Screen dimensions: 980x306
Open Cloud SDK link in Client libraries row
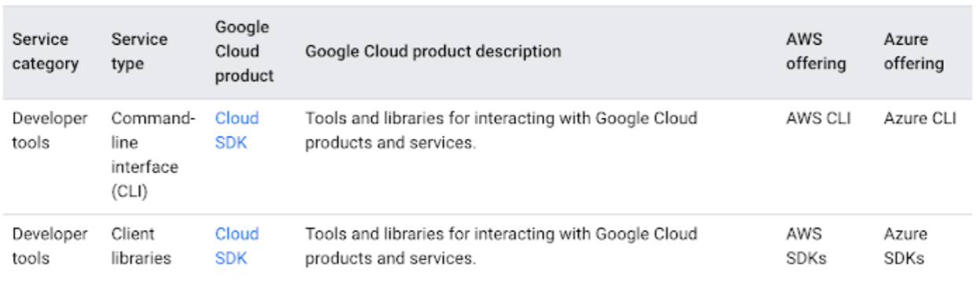pyautogui.click(x=237, y=245)
